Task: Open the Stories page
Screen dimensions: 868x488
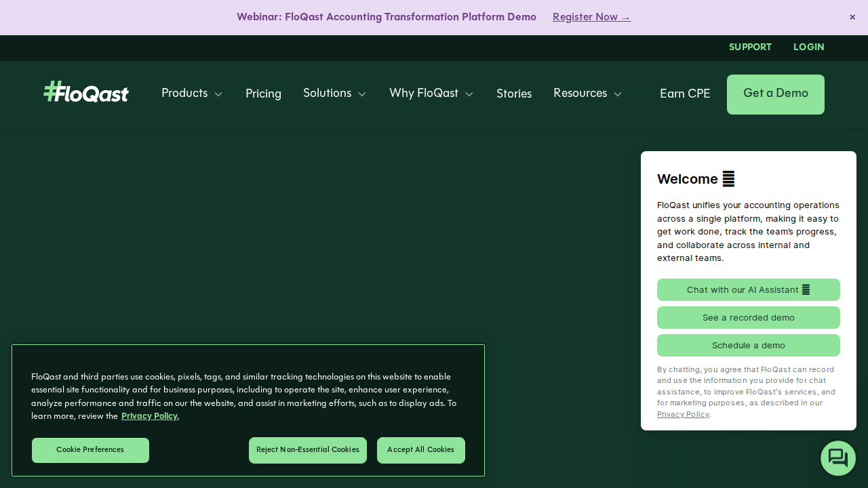Action: (x=514, y=94)
